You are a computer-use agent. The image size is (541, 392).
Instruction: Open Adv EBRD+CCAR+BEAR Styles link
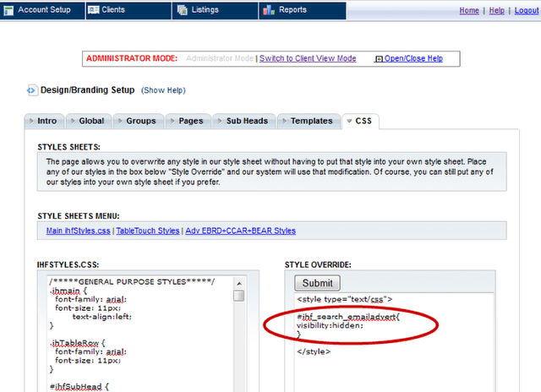240,231
